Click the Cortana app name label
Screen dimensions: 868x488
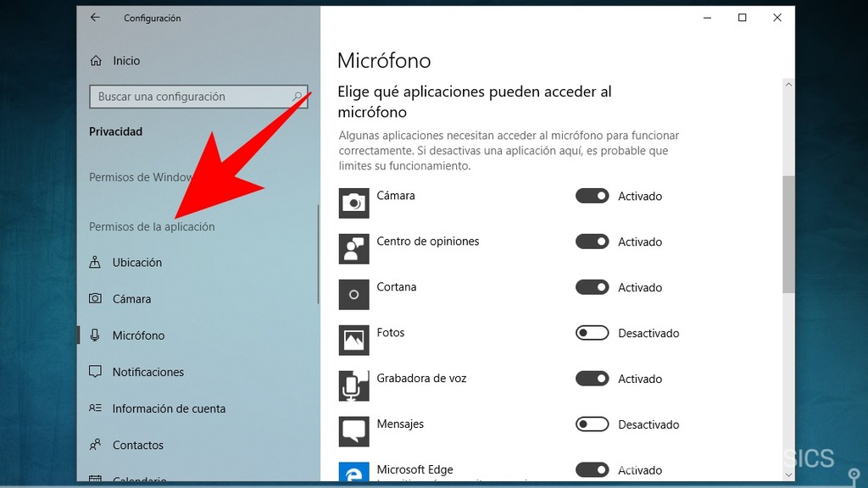click(397, 286)
